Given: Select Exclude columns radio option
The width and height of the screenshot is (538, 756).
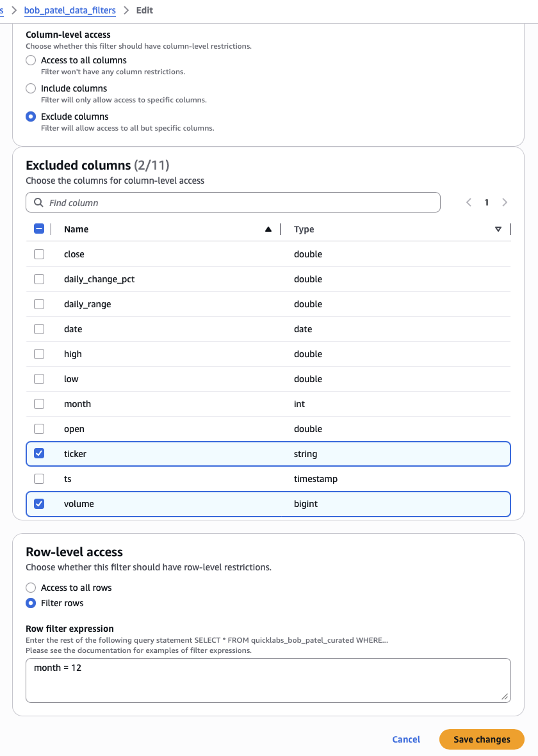Looking at the screenshot, I should point(31,117).
